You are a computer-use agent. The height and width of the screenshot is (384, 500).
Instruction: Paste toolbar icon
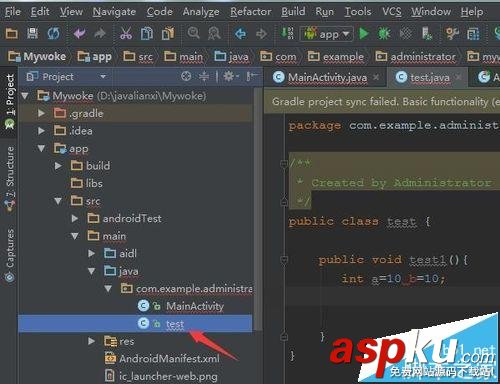point(168,33)
